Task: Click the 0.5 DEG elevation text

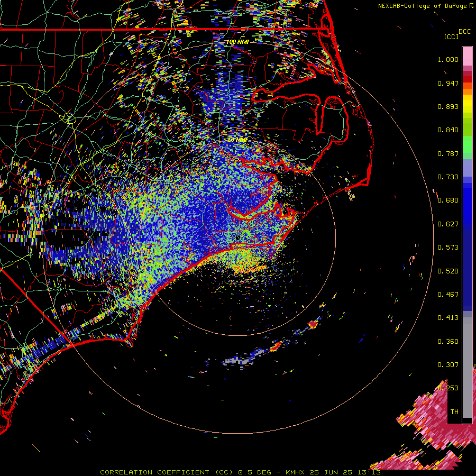Action: point(254,472)
